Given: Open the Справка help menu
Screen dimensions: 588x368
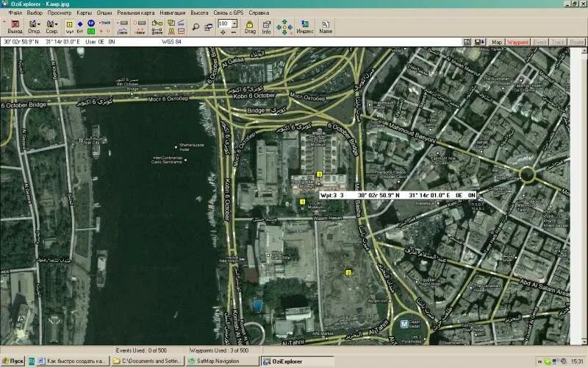Looking at the screenshot, I should (x=259, y=13).
